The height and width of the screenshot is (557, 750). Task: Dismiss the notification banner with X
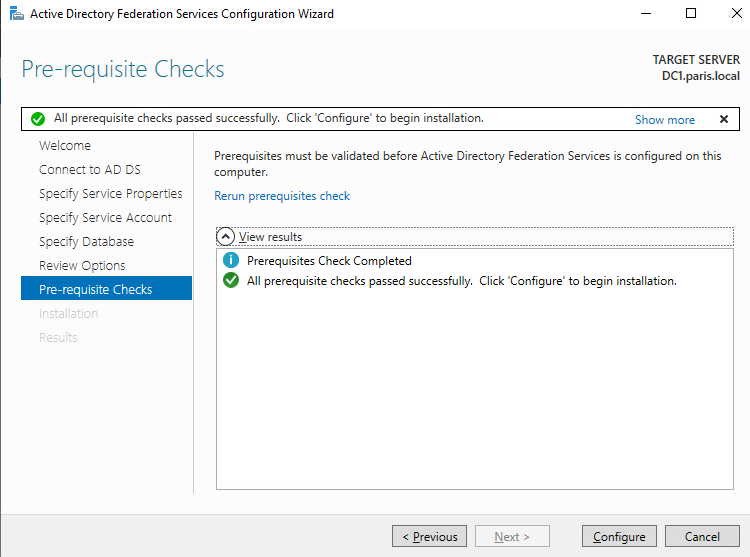point(724,119)
